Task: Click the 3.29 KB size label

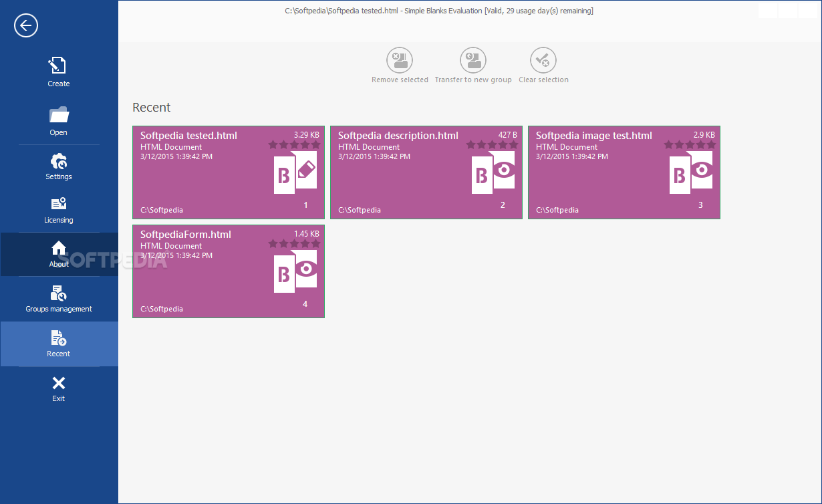Action: pyautogui.click(x=307, y=135)
